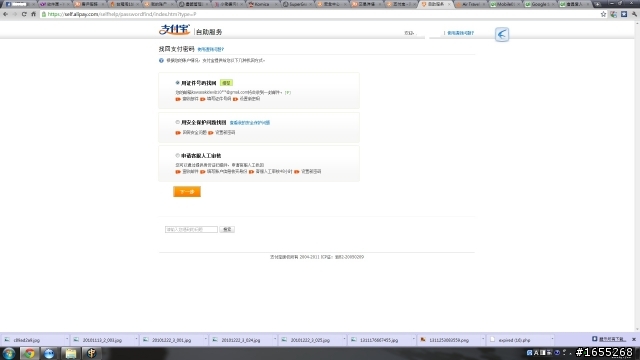Open the dark gold-emblem taskbar app

point(91,353)
